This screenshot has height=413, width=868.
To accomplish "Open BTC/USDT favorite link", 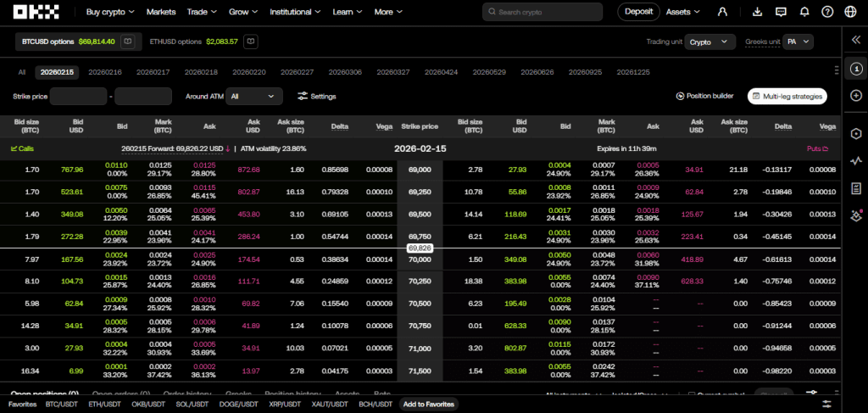I will [x=60, y=405].
